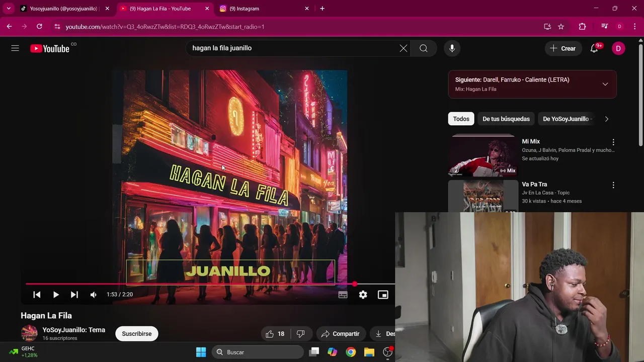Open the GEHC stock widget
The height and width of the screenshot is (362, 644).
(x=23, y=352)
